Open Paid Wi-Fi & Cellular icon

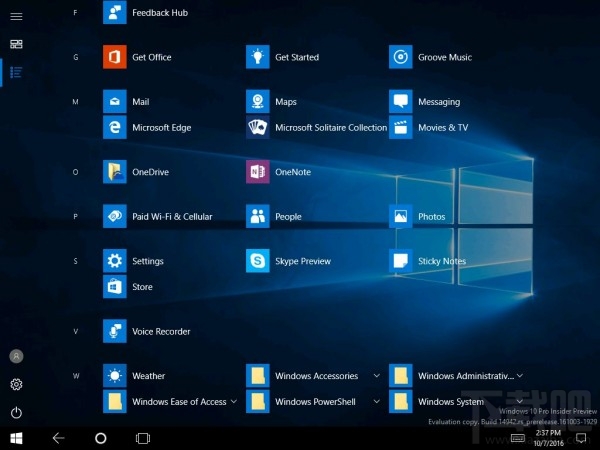[114, 216]
